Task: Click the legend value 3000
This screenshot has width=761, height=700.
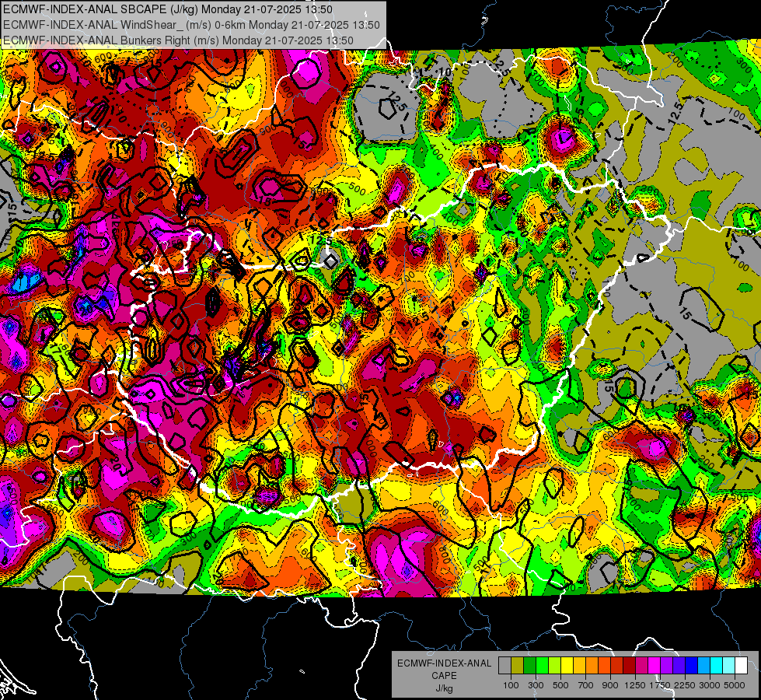Action: point(710,685)
